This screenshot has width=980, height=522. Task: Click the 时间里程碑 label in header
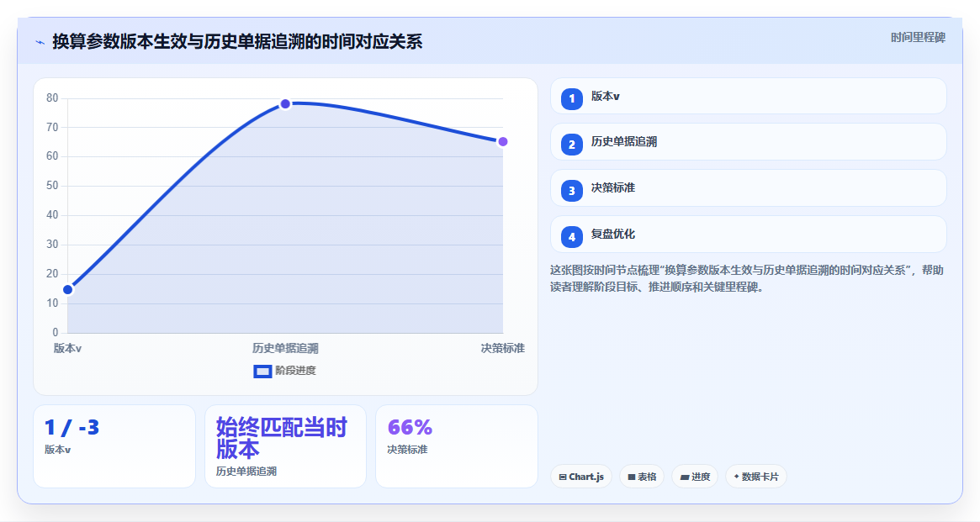click(918, 38)
